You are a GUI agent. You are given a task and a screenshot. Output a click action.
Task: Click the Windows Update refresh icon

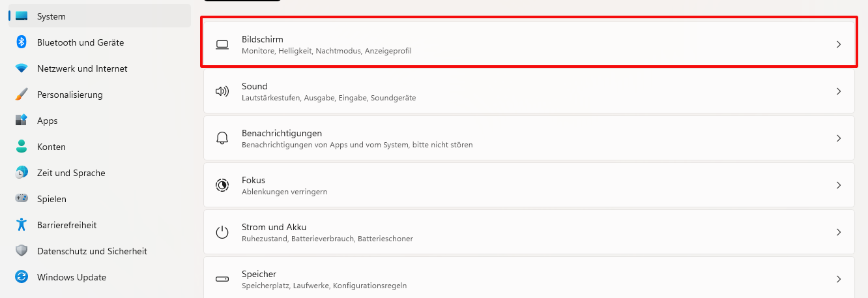pos(22,277)
